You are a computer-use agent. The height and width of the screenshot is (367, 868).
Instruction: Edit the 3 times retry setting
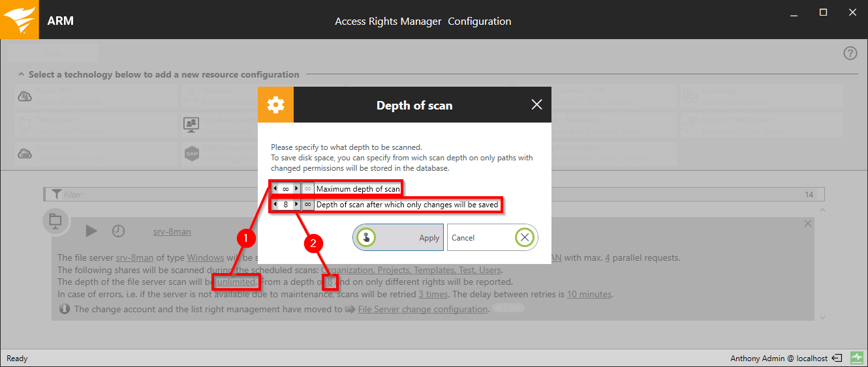click(x=433, y=294)
